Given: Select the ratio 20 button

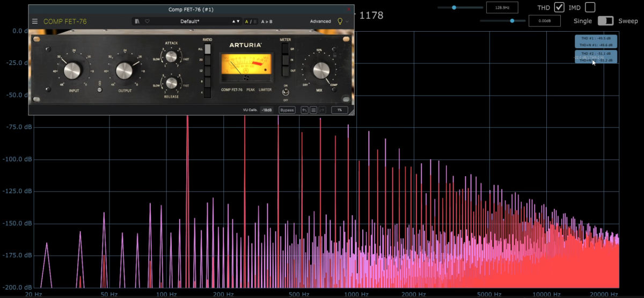Looking at the screenshot, I should [x=208, y=60].
